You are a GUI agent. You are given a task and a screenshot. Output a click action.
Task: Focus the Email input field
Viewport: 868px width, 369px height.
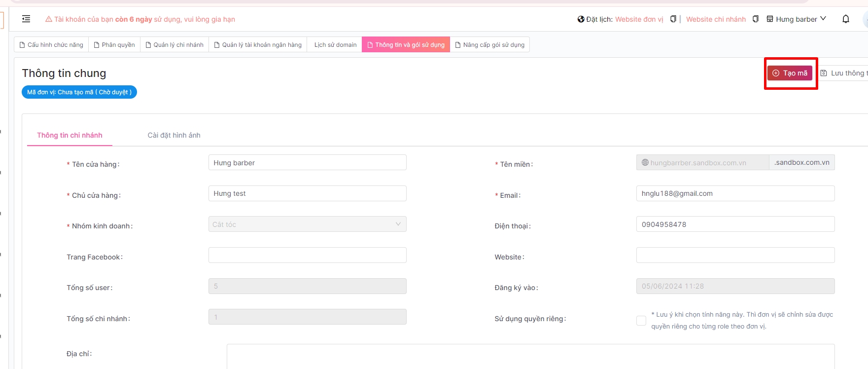pyautogui.click(x=735, y=193)
